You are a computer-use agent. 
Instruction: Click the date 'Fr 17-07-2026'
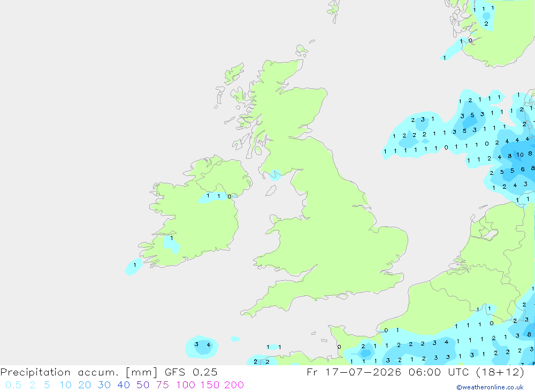(x=354, y=372)
